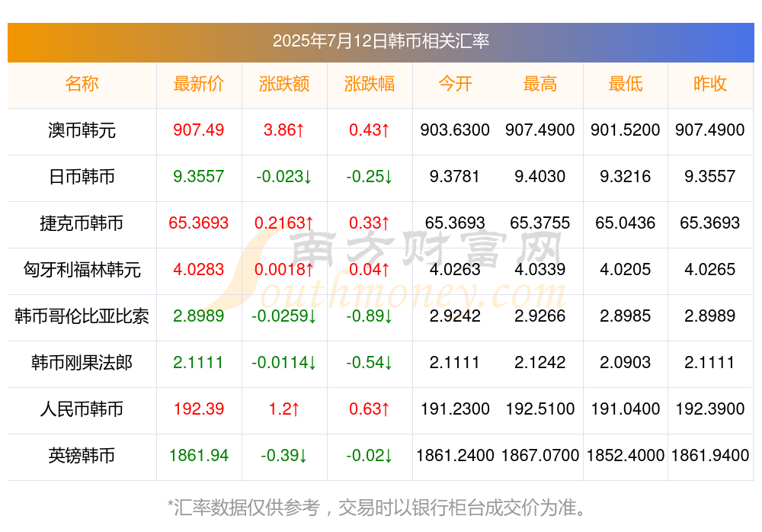
Task: Click change percent -0.54↓
Action: pos(370,362)
